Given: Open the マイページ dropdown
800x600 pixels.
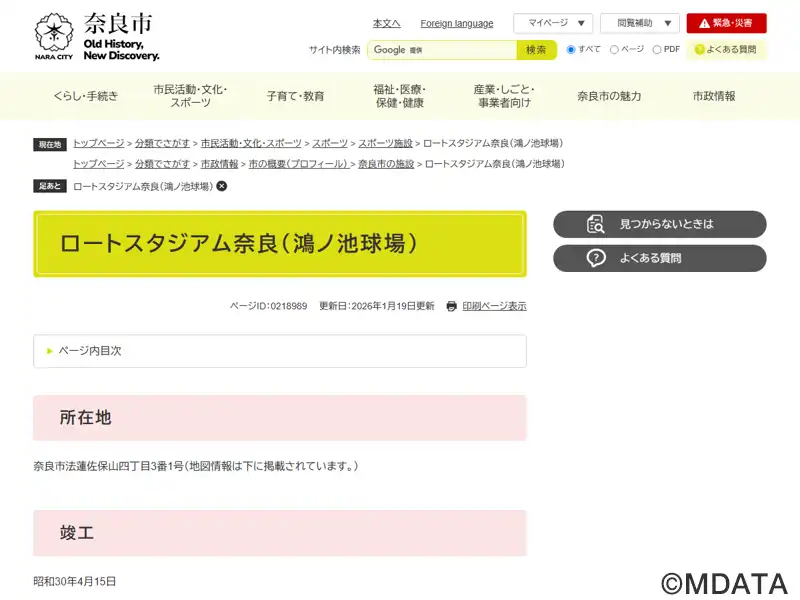Looking at the screenshot, I should (x=553, y=23).
